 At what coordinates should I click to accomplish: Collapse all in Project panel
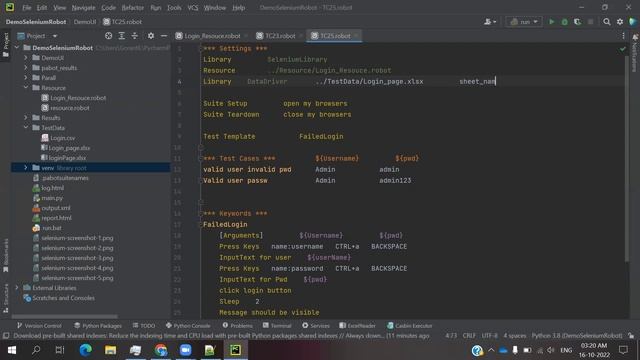pyautogui.click(x=135, y=36)
